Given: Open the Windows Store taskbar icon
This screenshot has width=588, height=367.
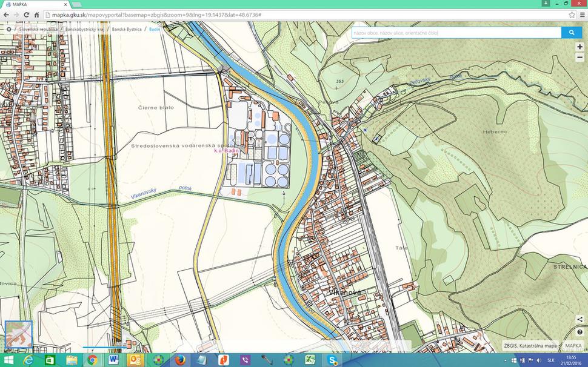Looking at the screenshot, I should click(x=50, y=360).
